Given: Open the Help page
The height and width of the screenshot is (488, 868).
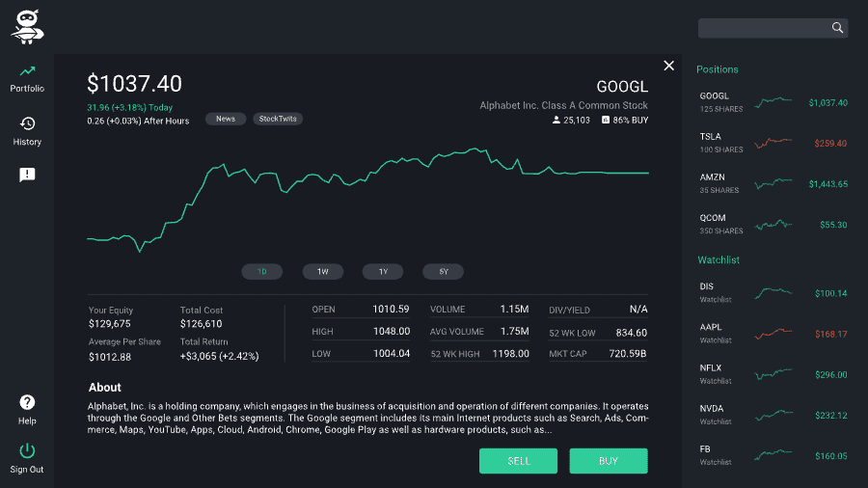Looking at the screenshot, I should pos(27,410).
